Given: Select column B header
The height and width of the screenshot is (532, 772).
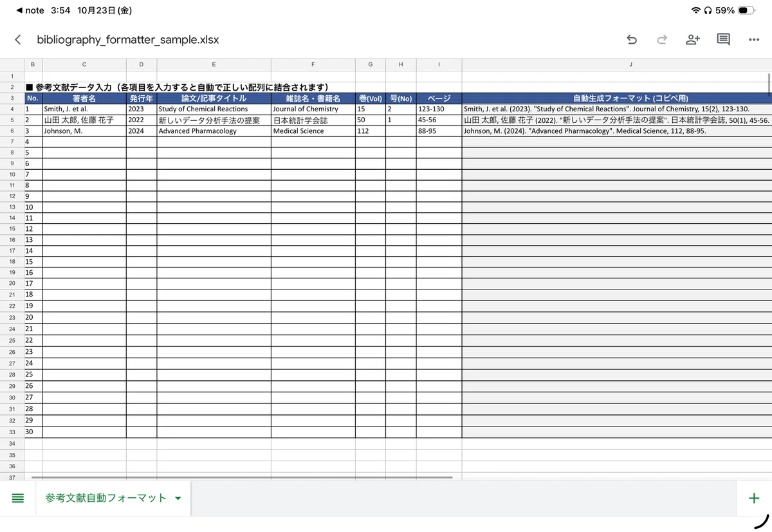Looking at the screenshot, I should [x=33, y=64].
